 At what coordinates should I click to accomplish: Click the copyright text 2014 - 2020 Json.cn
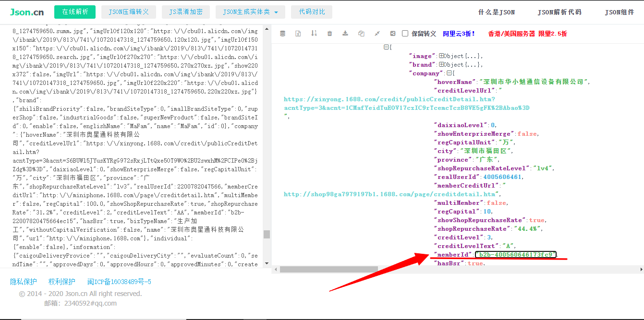[x=80, y=294]
